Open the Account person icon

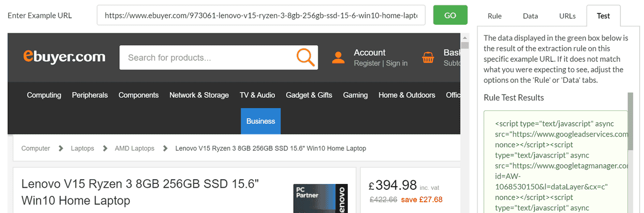338,58
